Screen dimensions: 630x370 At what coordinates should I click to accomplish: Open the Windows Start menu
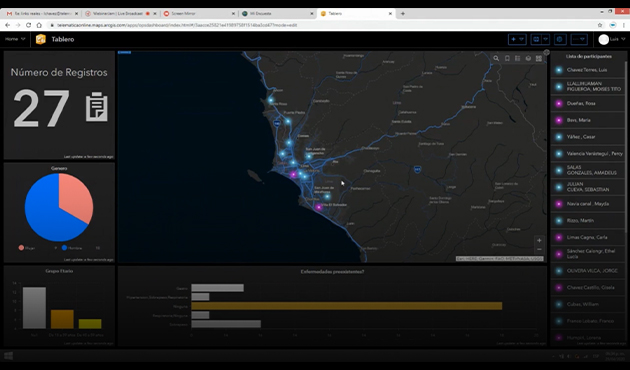click(x=8, y=356)
